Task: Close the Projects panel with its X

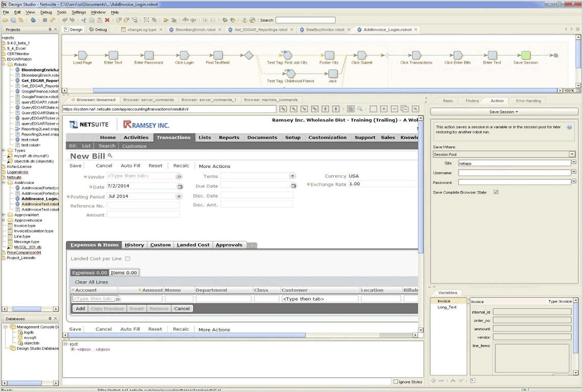Action: click(55, 29)
